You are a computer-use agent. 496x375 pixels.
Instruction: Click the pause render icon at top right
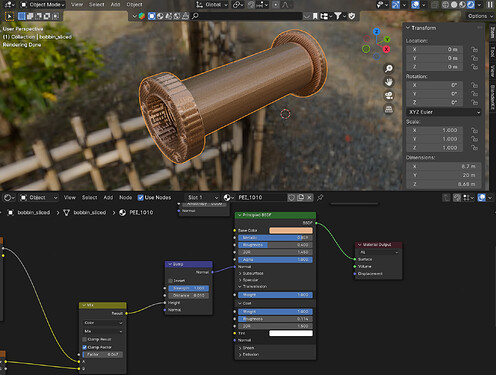490,5
